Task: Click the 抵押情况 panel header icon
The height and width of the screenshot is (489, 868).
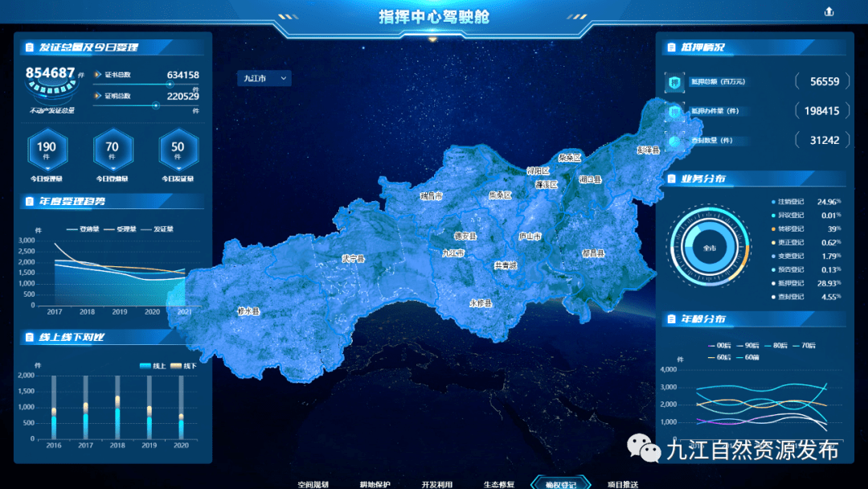Action: [670, 47]
